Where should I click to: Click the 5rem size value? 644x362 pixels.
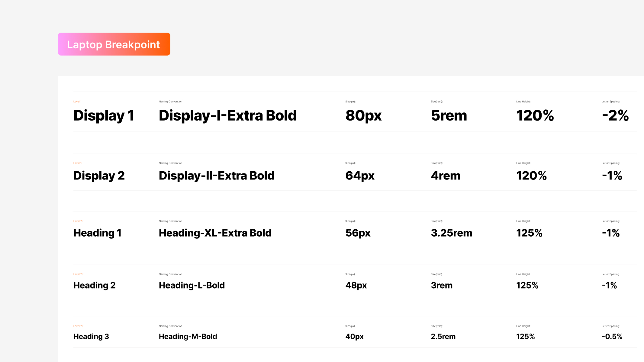(x=449, y=116)
